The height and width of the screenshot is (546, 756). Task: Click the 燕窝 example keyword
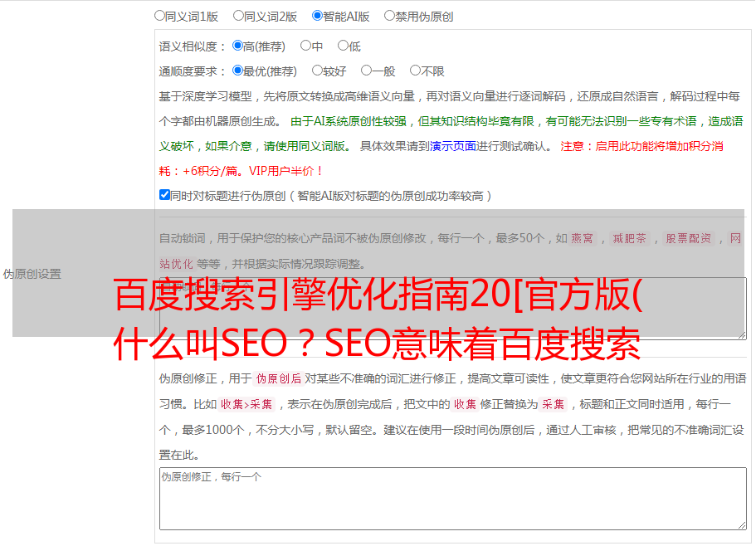(x=583, y=238)
